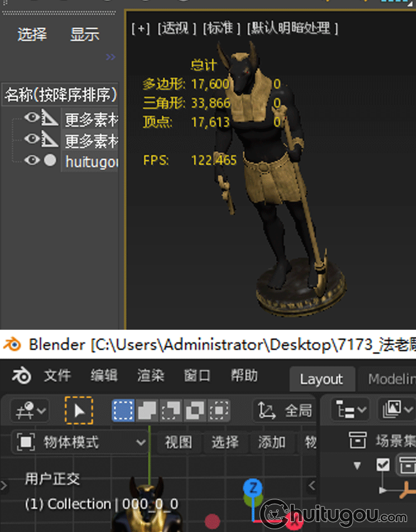Collapse the collection disclosure triangle in outliner
This screenshot has width=416, height=532.
coord(357,465)
